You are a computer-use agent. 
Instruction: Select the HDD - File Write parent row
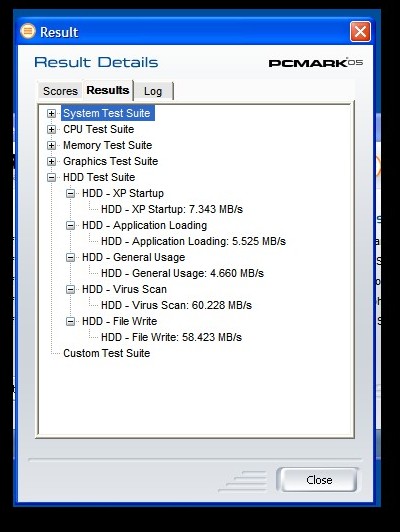click(x=120, y=321)
